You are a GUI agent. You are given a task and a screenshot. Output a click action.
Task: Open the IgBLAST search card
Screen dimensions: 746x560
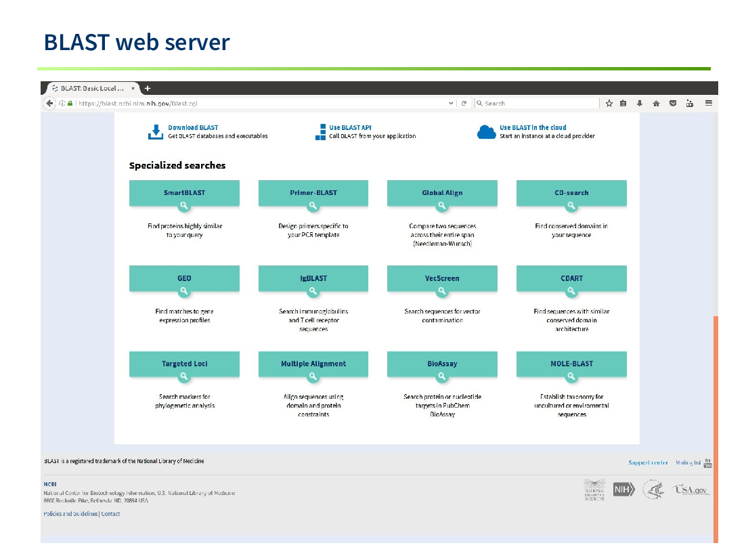click(313, 278)
